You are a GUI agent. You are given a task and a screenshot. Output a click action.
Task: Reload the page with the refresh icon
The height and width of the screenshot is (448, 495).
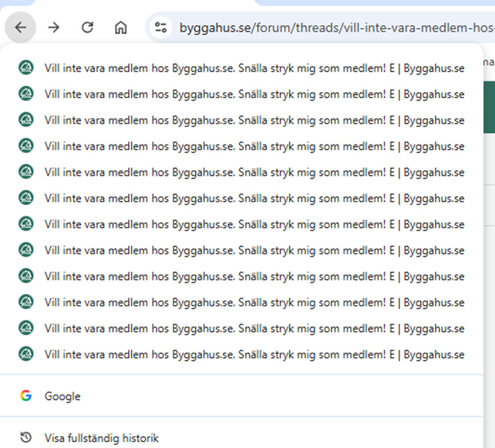point(87,27)
